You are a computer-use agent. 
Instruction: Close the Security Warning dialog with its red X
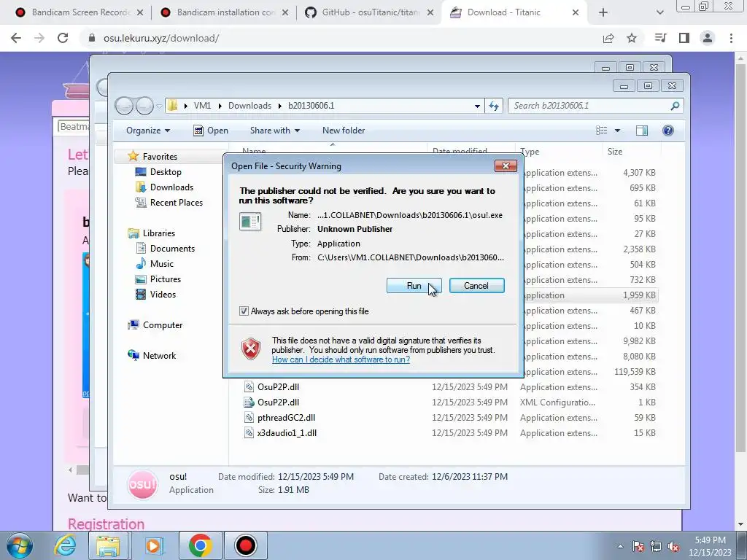[x=506, y=166]
